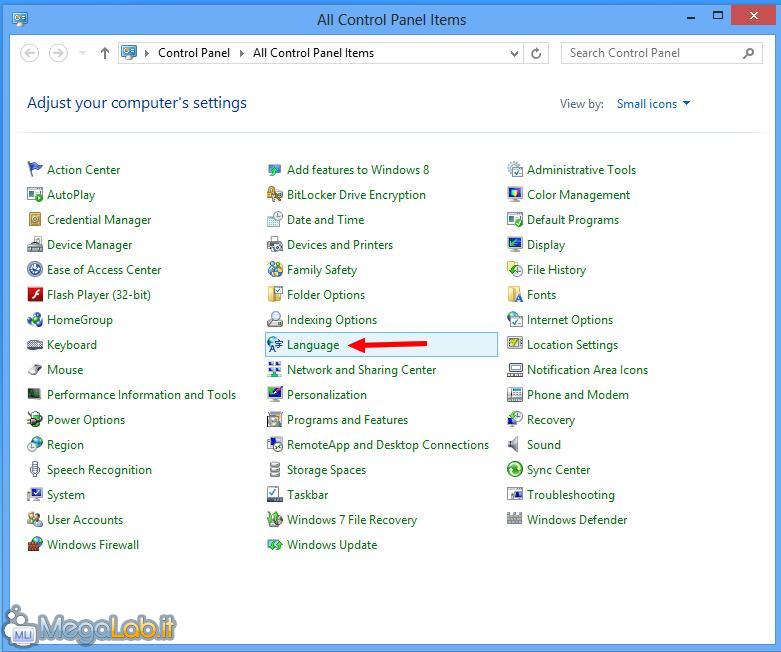
Task: Open the Family Safety icon
Action: click(x=275, y=269)
